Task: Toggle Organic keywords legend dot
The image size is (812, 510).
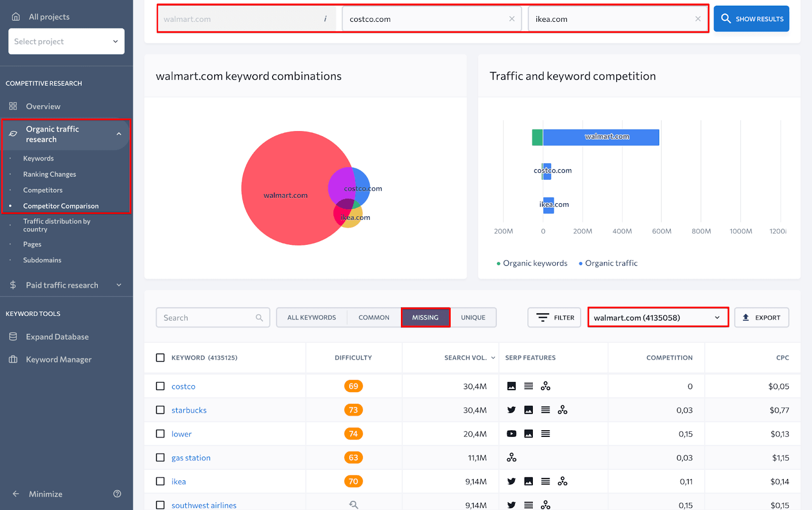Action: [x=498, y=264]
